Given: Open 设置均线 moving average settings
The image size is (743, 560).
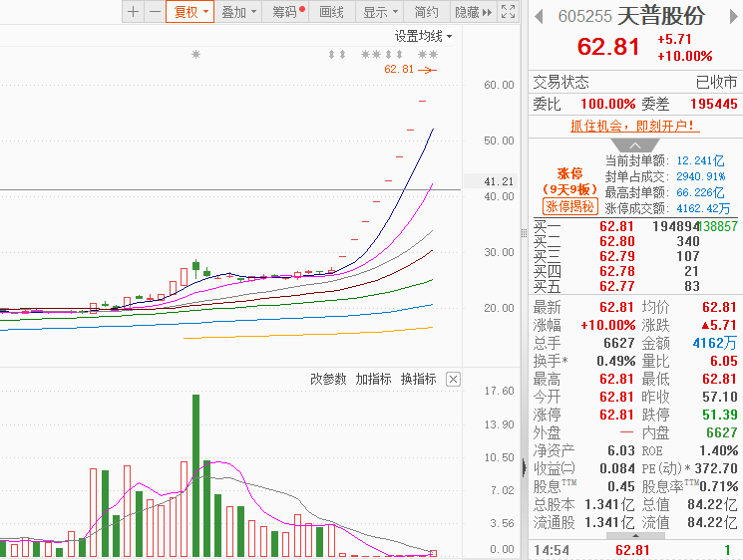Looking at the screenshot, I should pos(423,37).
